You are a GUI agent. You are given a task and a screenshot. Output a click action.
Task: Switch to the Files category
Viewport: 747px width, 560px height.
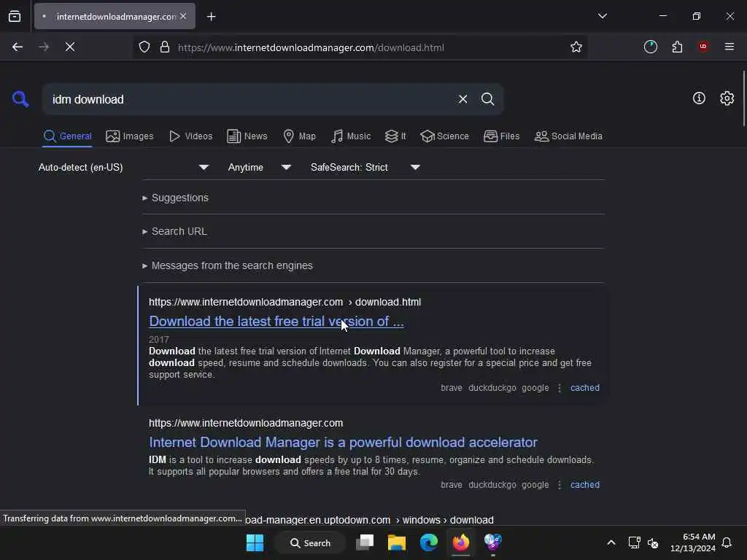[x=501, y=136]
